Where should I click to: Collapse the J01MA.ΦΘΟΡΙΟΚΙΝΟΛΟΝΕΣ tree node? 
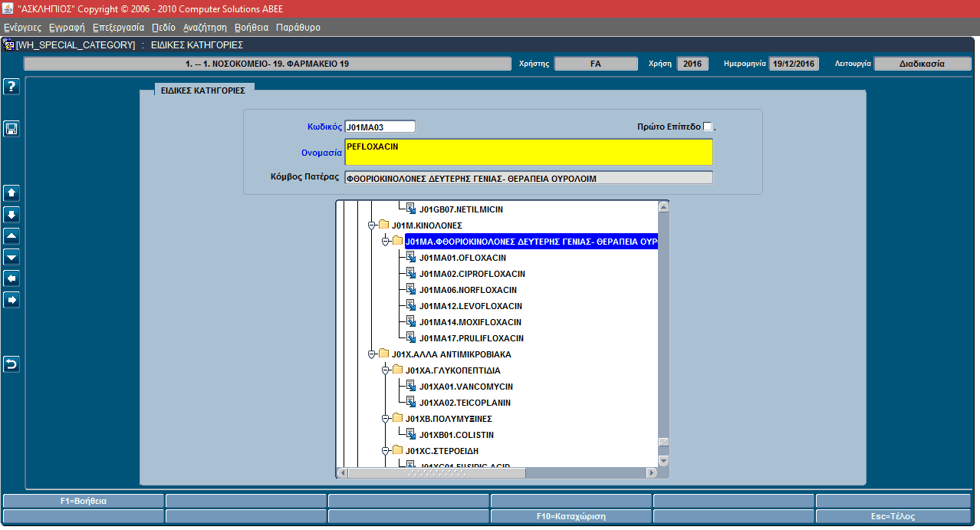click(386, 242)
